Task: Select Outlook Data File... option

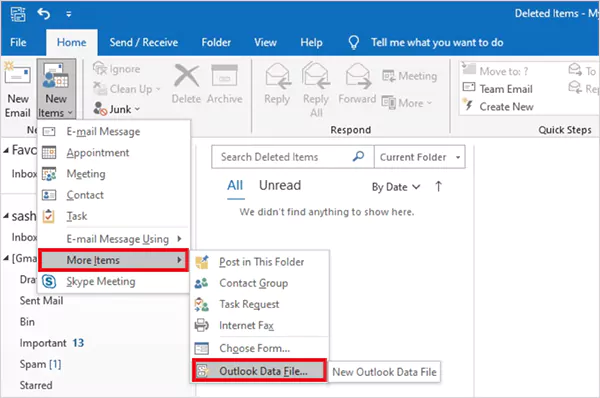Action: 259,370
